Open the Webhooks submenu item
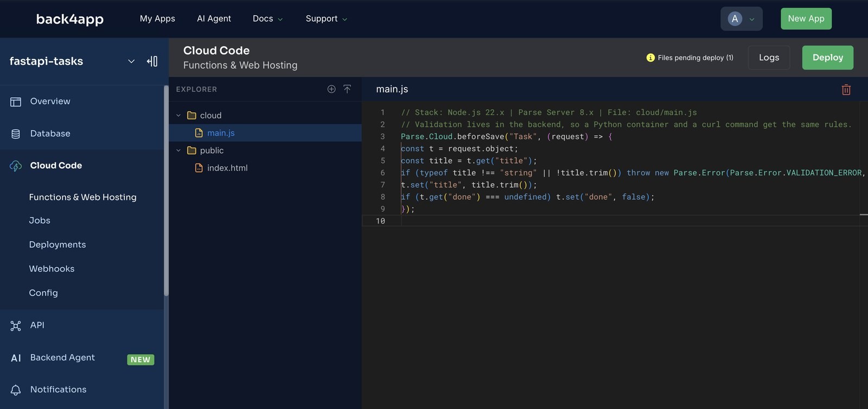 [x=52, y=269]
